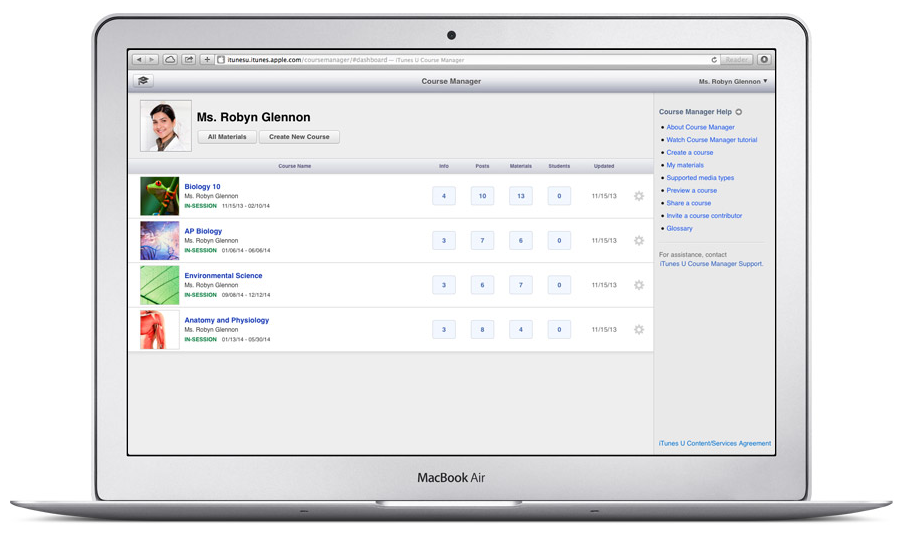The image size is (921, 534).
Task: Click Environmental Science Materials count 7
Action: click(x=521, y=286)
